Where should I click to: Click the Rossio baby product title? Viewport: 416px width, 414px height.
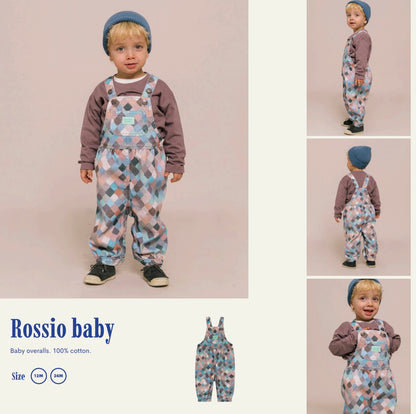click(x=62, y=329)
